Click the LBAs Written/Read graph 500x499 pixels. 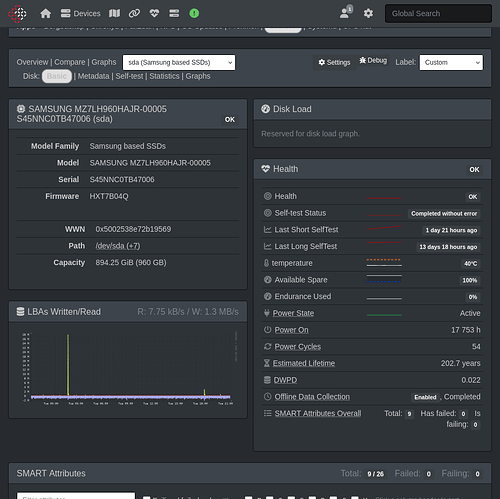click(128, 368)
